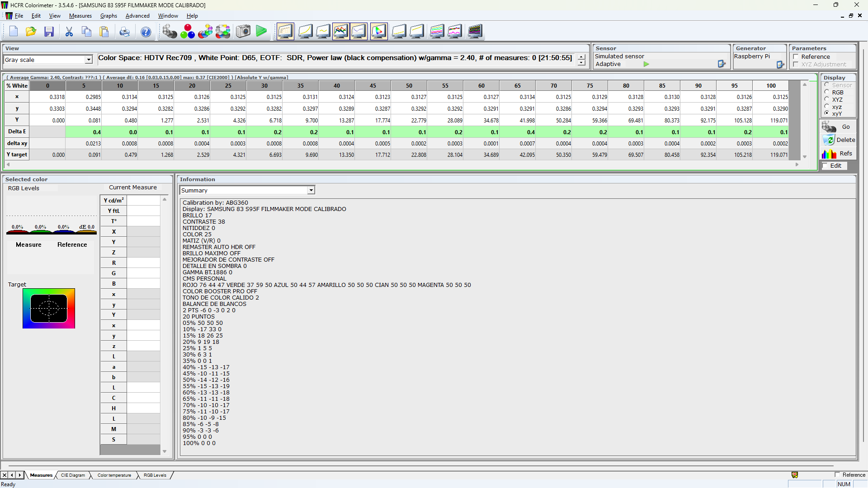This screenshot has width=868, height=488.
Task: Click Current Measure list scroll-down arrow
Action: (165, 451)
